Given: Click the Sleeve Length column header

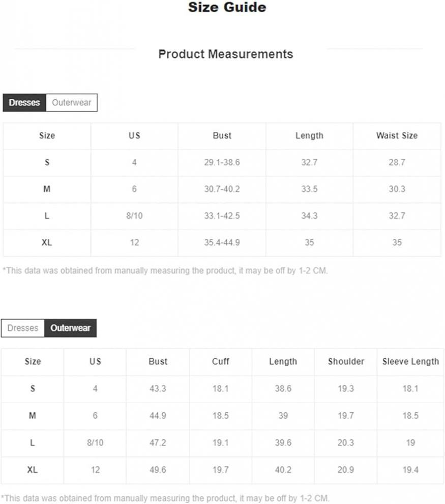Looking at the screenshot, I should click(410, 361).
